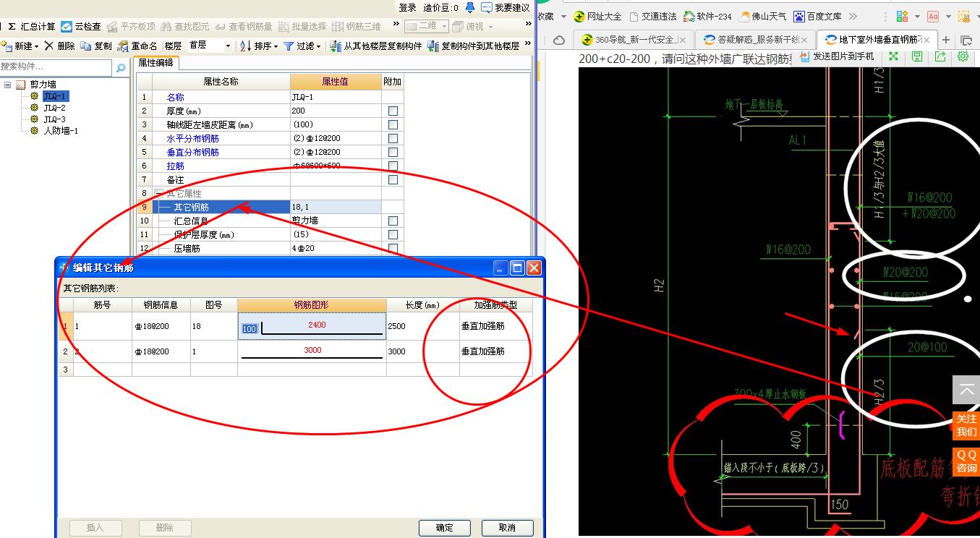Toggle 附加 checkbox for 保护层厚度 row
Viewport: 980px width, 538px height.
coord(393,235)
